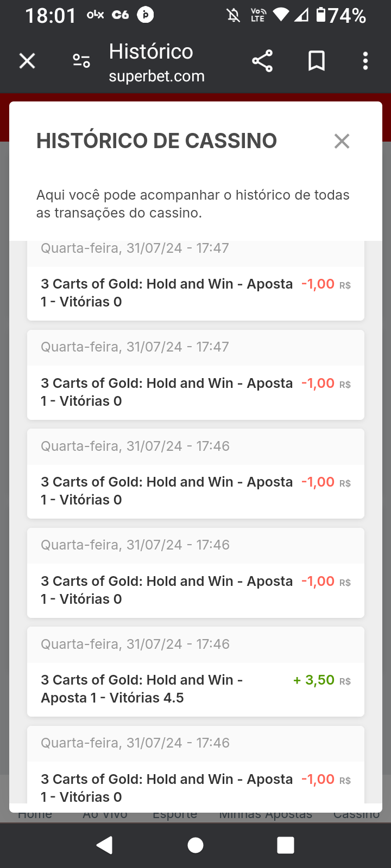Image resolution: width=391 pixels, height=868 pixels.
Task: Go to Home bottom tab
Action: pyautogui.click(x=35, y=814)
